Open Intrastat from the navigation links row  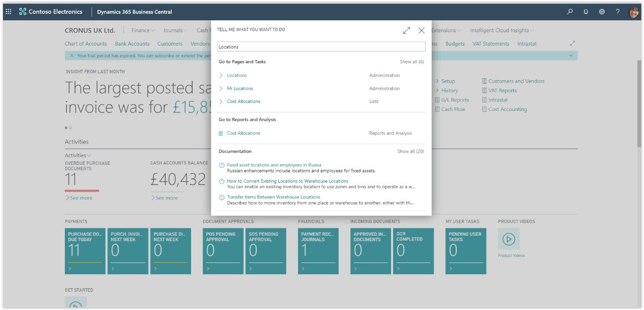tap(527, 44)
